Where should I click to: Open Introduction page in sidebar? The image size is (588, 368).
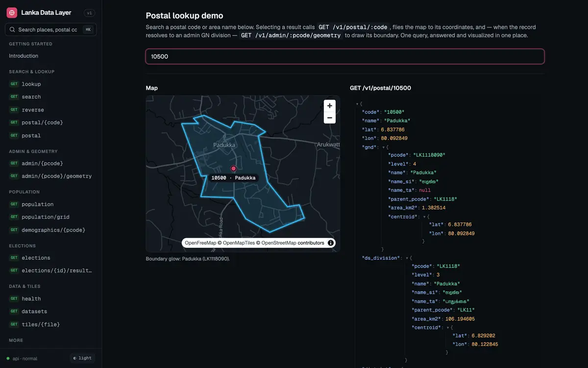coord(24,56)
